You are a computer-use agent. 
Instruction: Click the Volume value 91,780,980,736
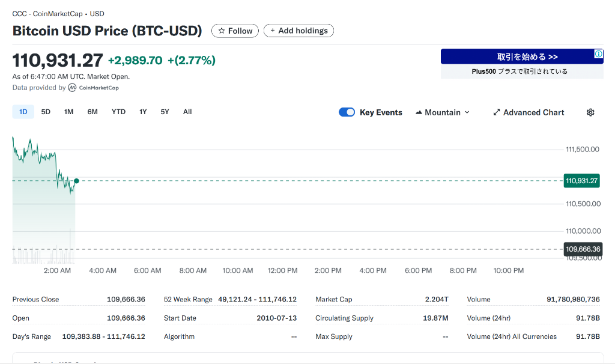(x=573, y=299)
